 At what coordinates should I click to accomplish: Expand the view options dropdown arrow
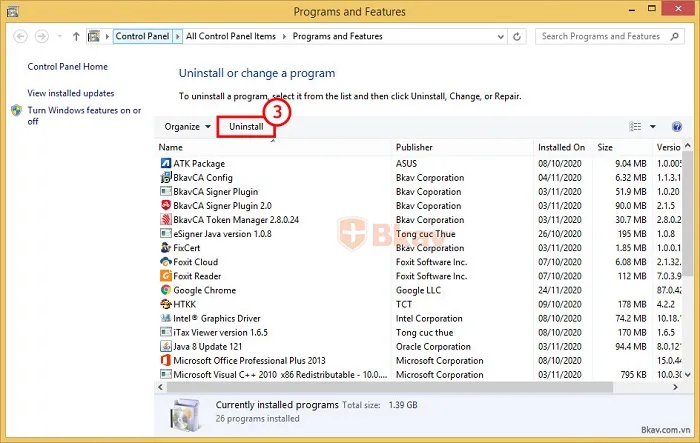tap(653, 127)
